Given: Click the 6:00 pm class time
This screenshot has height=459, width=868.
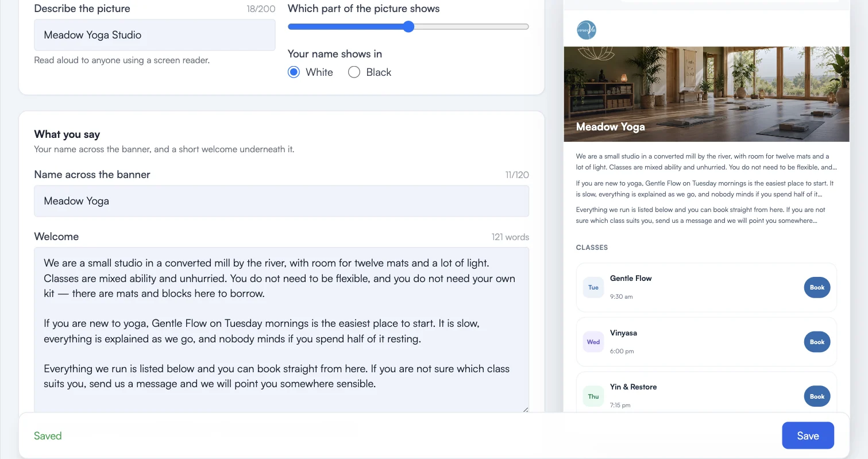Looking at the screenshot, I should [x=622, y=351].
